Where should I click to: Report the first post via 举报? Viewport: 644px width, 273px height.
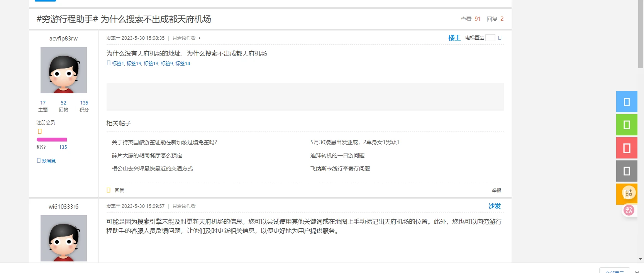pos(497,190)
